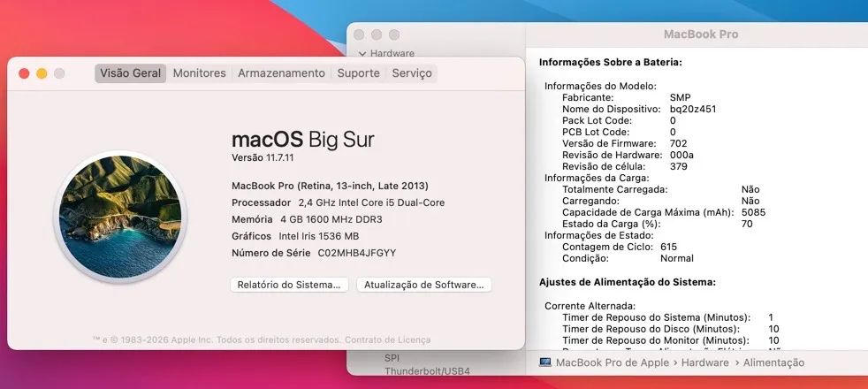Select the Serviço tab

pyautogui.click(x=411, y=73)
